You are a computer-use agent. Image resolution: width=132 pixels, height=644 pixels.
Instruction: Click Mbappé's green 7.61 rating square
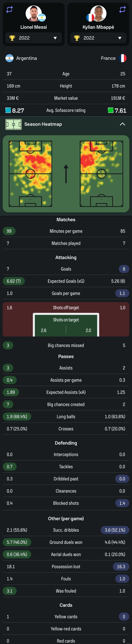click(x=110, y=110)
